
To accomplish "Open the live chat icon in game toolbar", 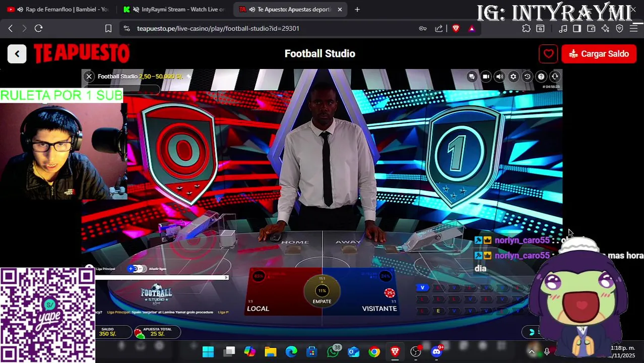I will 472,77.
